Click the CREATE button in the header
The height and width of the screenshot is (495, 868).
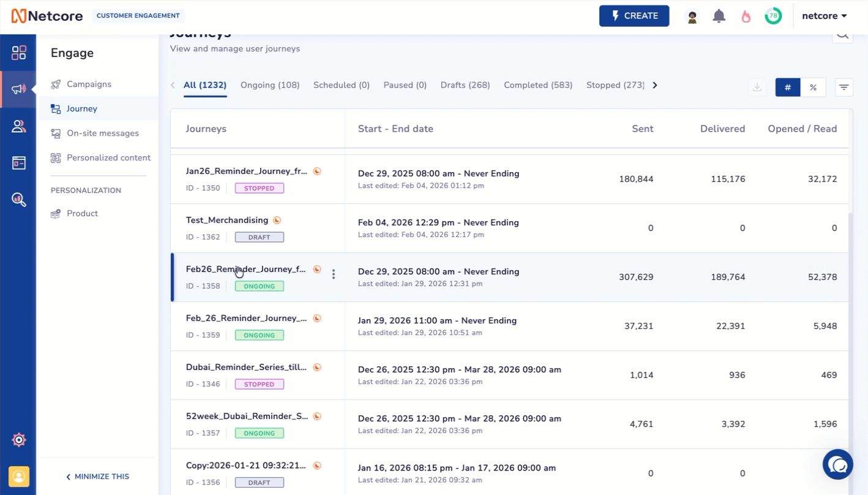pos(634,16)
